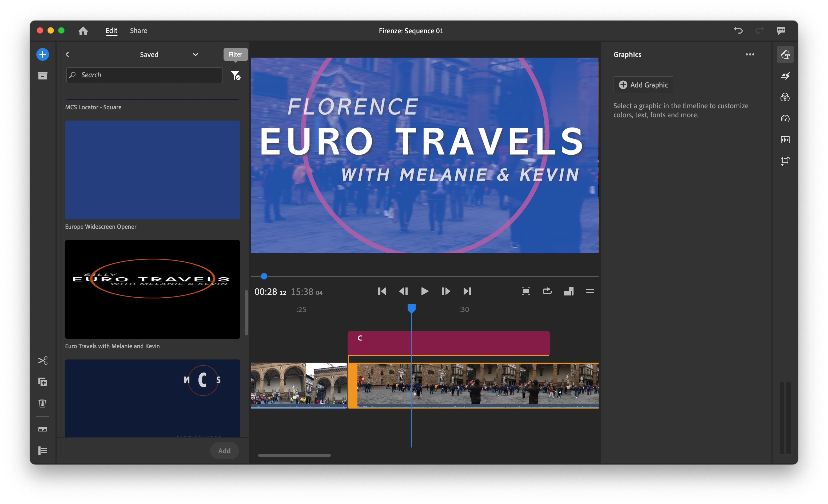Toggle the active filter icon beside the search box
This screenshot has width=828, height=504.
point(236,75)
